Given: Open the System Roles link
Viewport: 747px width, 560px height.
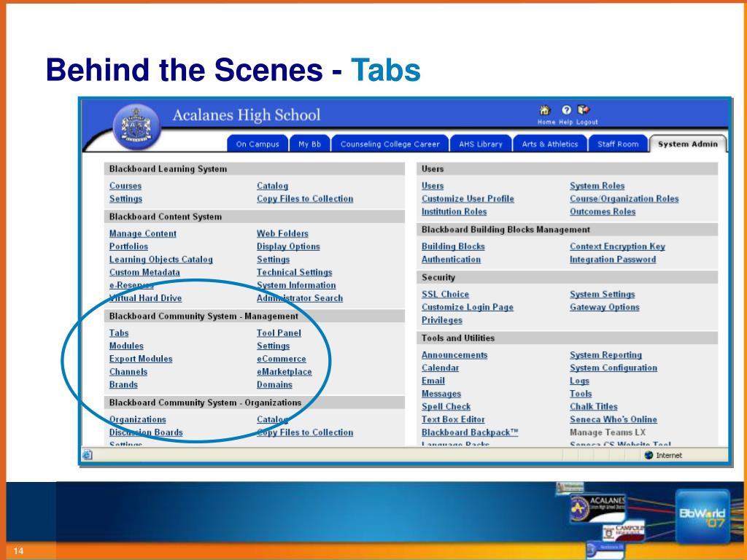Looking at the screenshot, I should [597, 186].
